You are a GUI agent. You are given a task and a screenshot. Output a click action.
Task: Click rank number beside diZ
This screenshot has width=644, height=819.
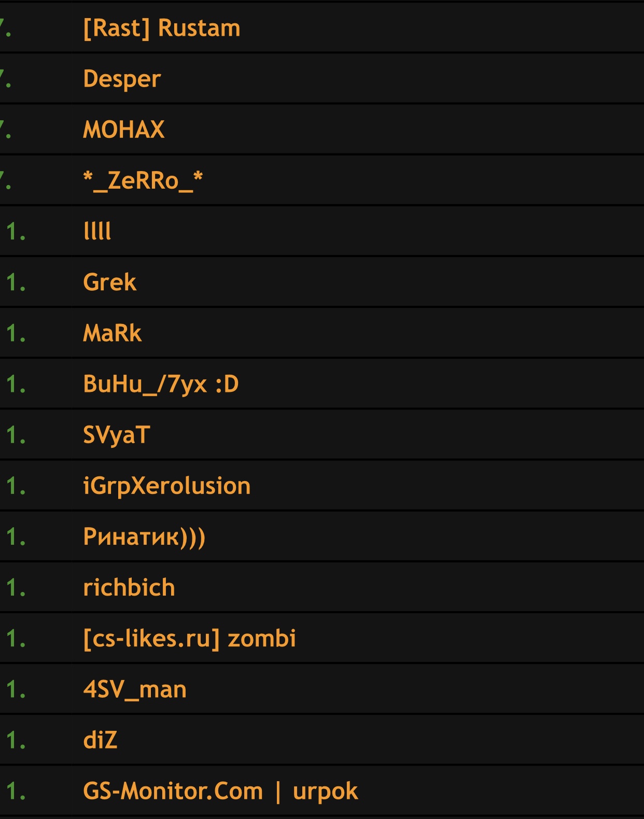(x=16, y=741)
